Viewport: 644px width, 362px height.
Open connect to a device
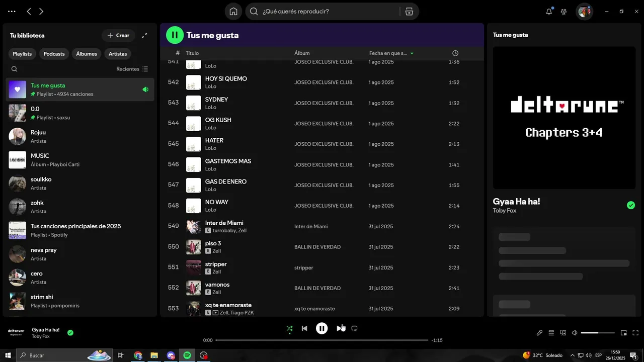click(x=563, y=333)
